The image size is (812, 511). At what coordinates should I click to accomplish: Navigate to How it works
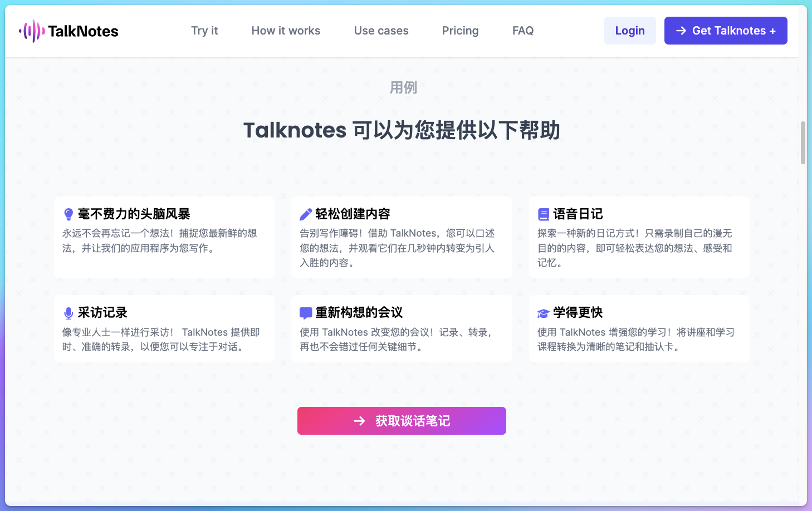tap(286, 31)
